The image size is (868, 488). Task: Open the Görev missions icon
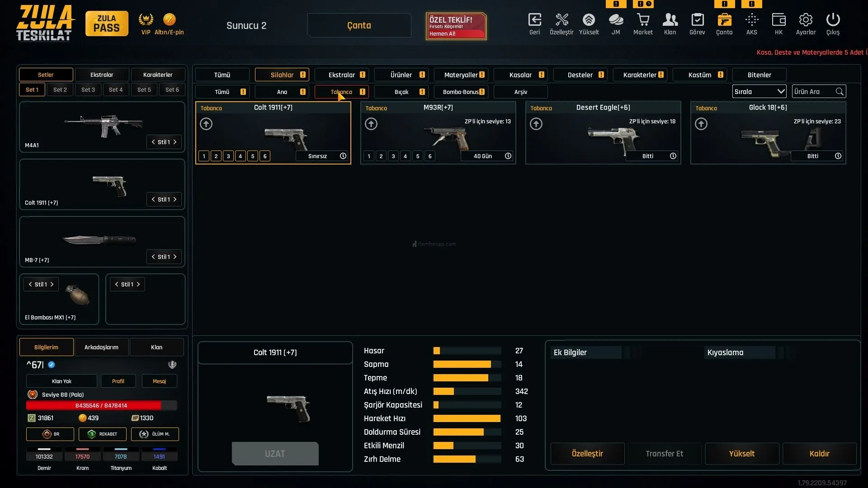697,20
